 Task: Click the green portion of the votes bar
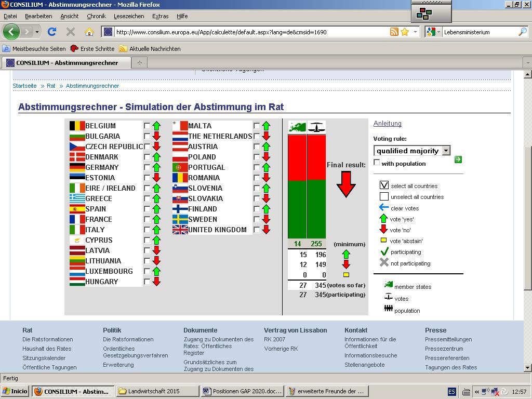(x=316, y=208)
